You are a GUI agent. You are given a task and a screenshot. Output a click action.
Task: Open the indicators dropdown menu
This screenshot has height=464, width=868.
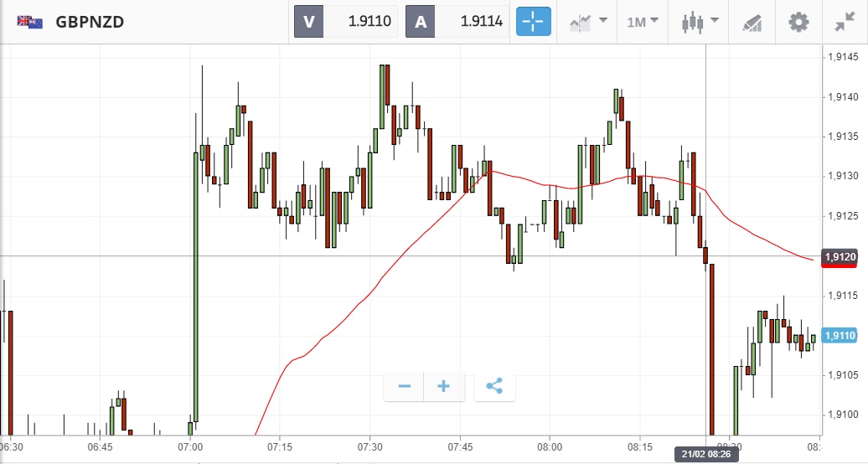[589, 22]
